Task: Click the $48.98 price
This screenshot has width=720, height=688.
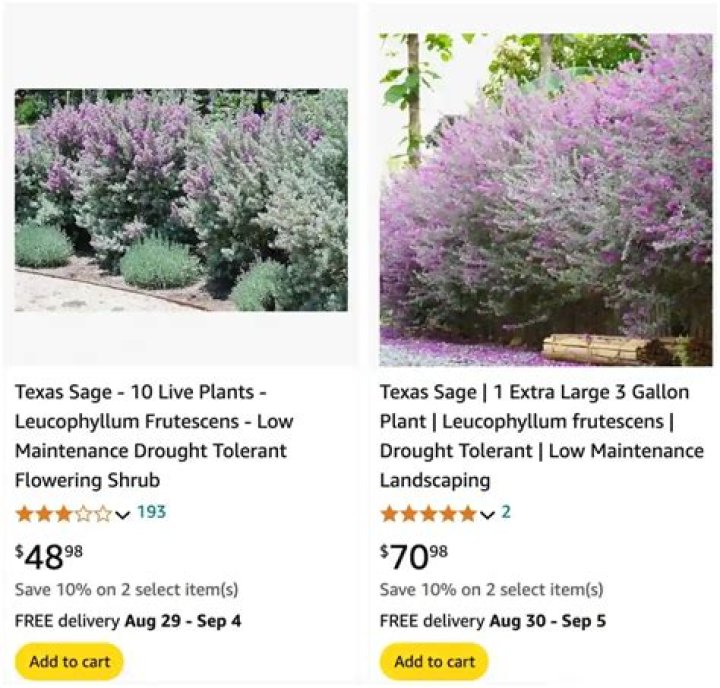Action: 49,555
